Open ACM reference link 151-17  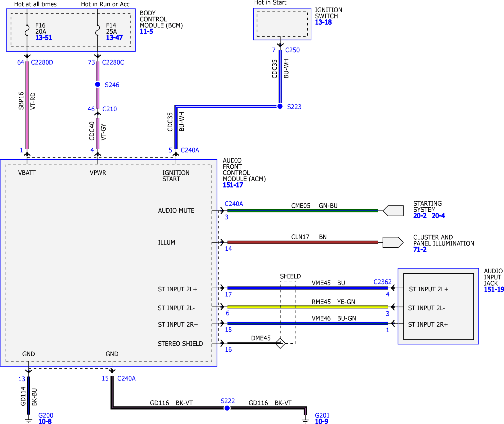(x=233, y=185)
